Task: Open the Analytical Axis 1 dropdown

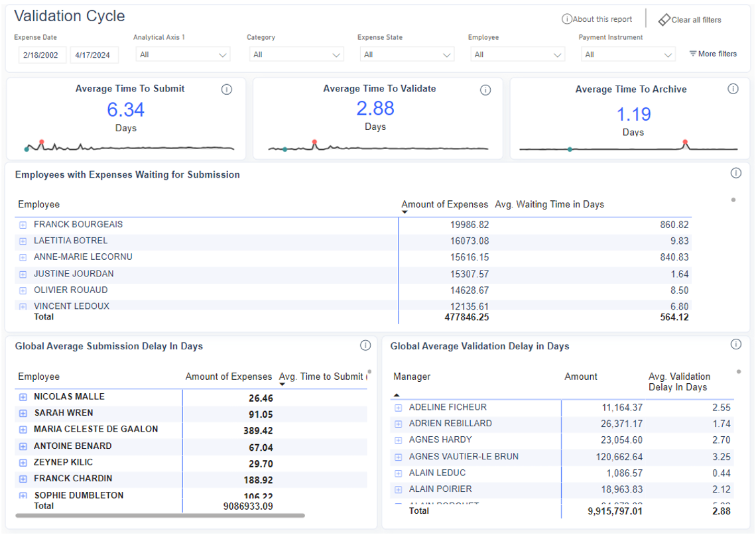Action: point(183,55)
